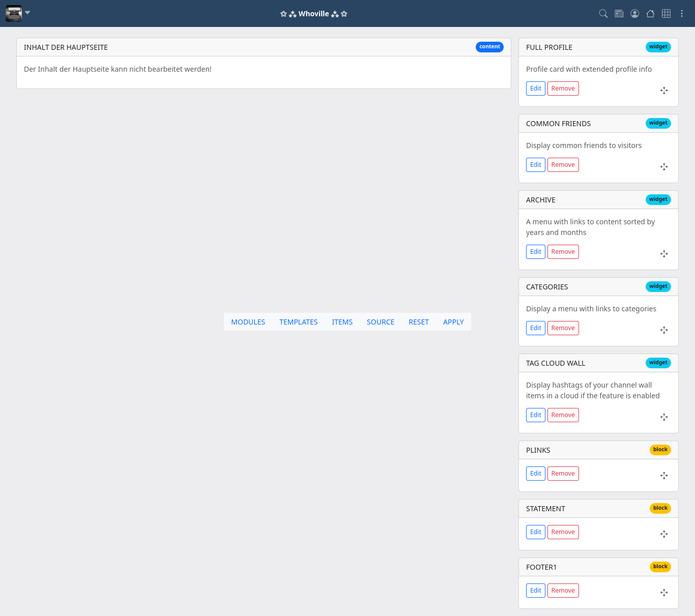
Task: Remove the Tag Cloud Wall widget
Action: (x=563, y=415)
